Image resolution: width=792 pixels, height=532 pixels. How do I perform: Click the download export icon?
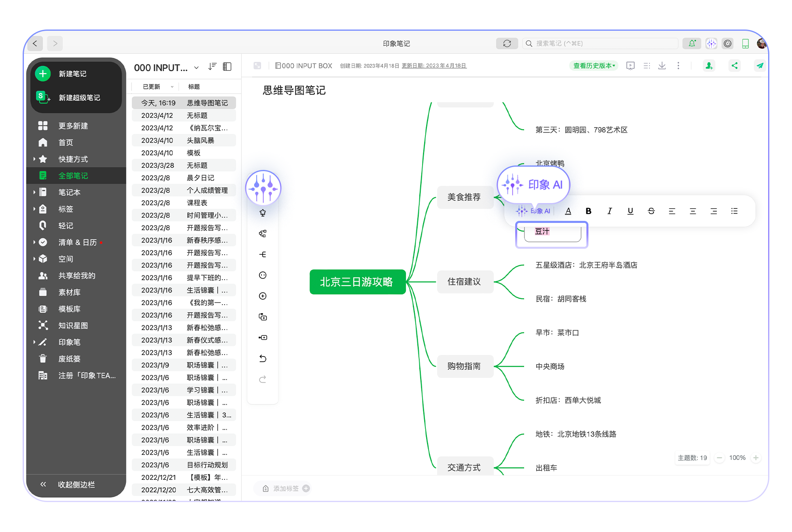pyautogui.click(x=662, y=66)
